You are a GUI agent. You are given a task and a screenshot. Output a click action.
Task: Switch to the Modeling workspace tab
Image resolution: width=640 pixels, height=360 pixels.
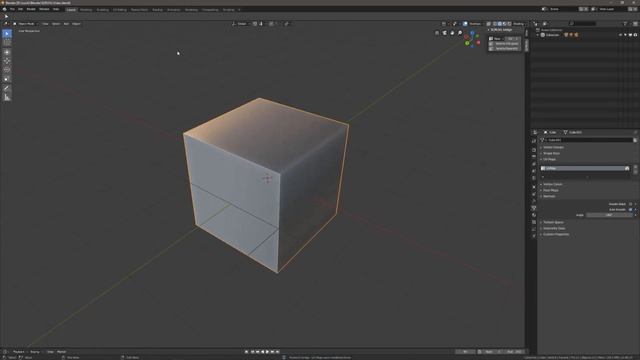pos(86,9)
